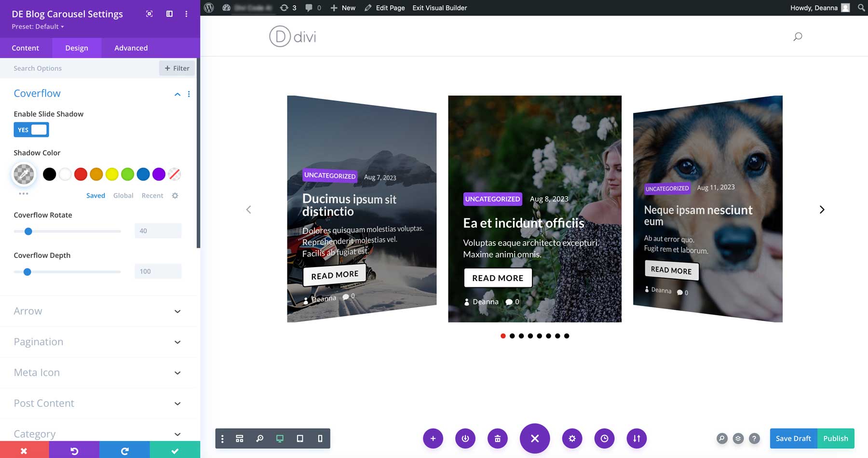Click the dashboard gauge icon in the admin bar
Image resolution: width=868 pixels, height=458 pixels.
[226, 8]
